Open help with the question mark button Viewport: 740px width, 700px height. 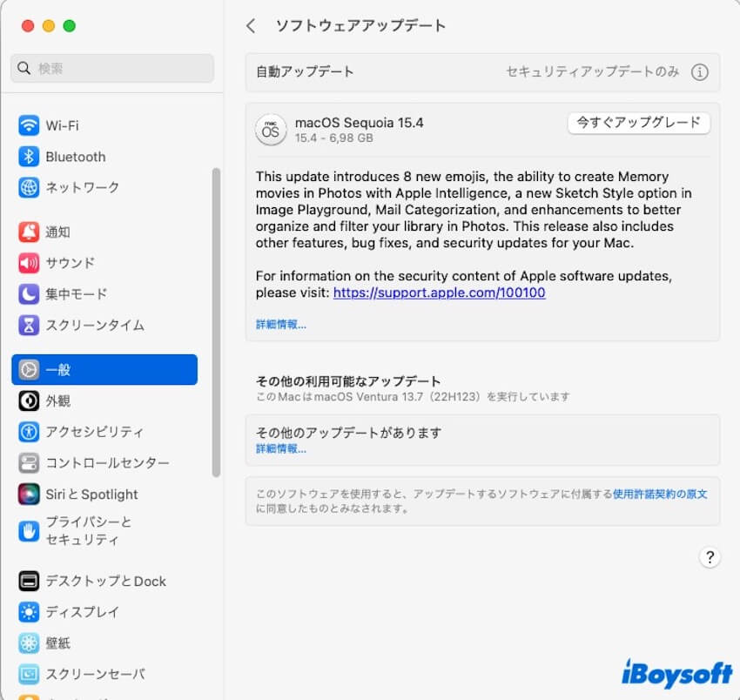coord(710,557)
